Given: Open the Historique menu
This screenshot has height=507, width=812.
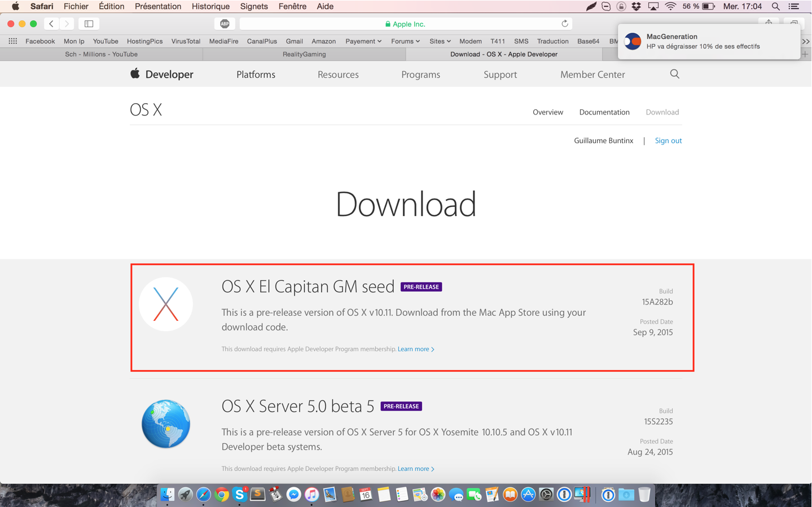Looking at the screenshot, I should [x=210, y=6].
